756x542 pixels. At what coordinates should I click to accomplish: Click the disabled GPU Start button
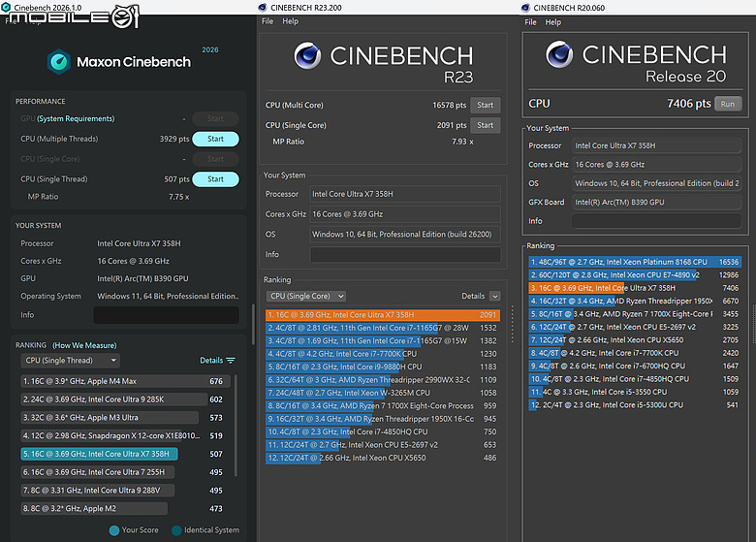point(215,118)
